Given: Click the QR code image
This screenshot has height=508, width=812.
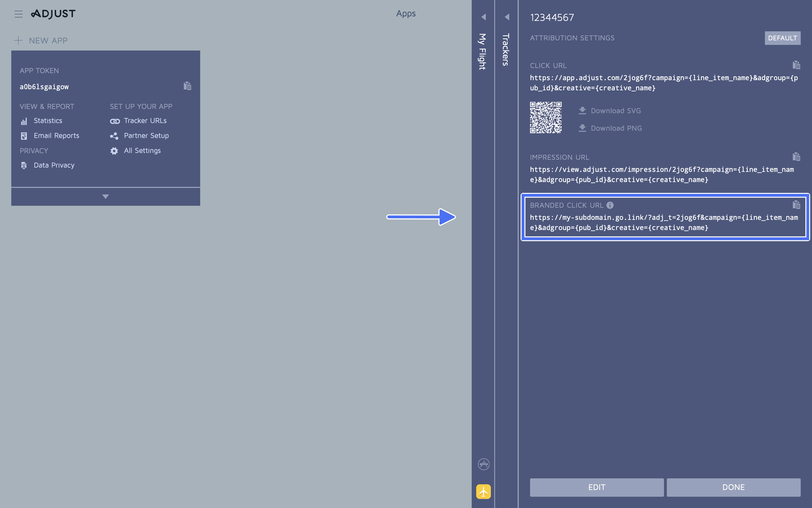Looking at the screenshot, I should click(546, 118).
